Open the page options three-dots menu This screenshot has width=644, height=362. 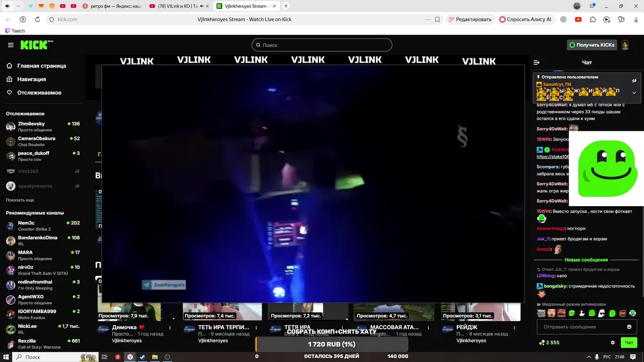[428, 19]
